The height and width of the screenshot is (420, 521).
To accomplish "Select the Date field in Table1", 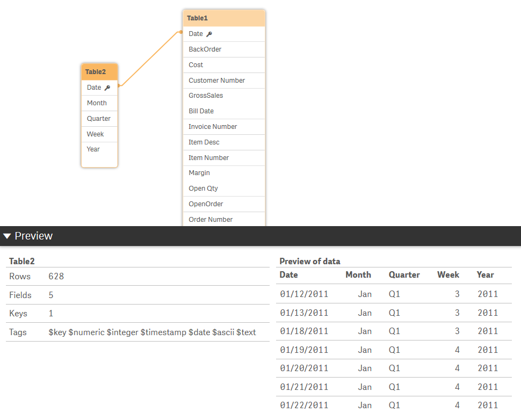I will click(x=224, y=34).
